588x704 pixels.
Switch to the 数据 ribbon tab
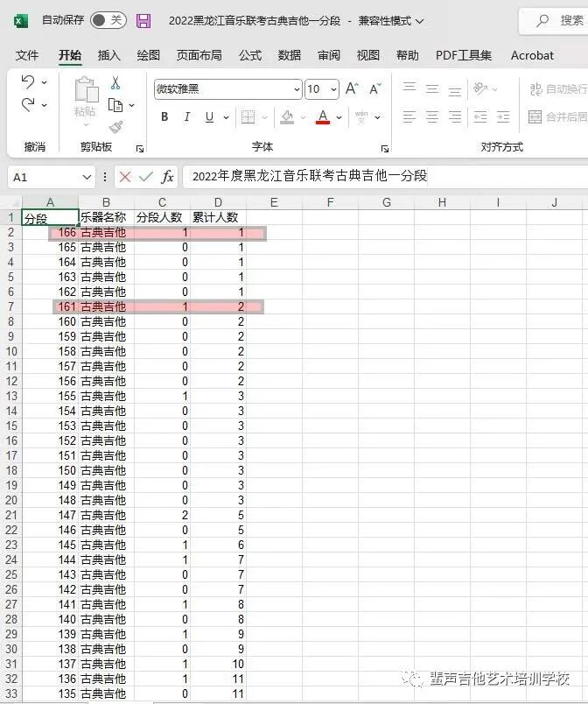tap(290, 55)
